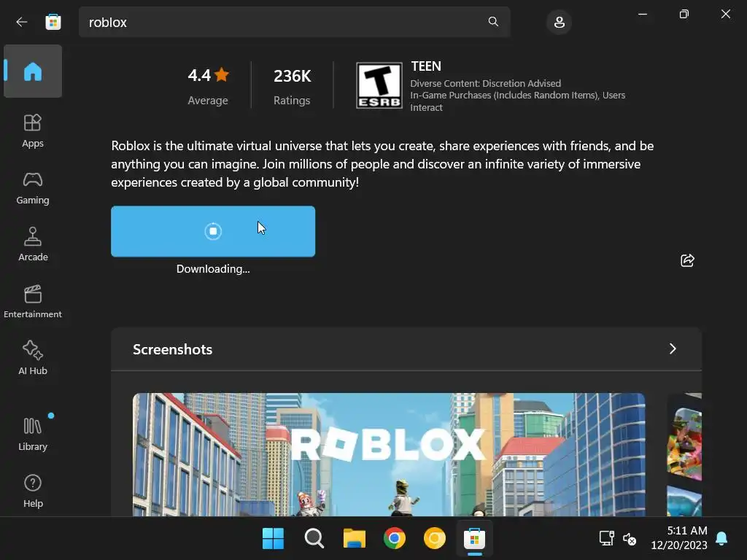Open taskbar Search

pyautogui.click(x=314, y=539)
